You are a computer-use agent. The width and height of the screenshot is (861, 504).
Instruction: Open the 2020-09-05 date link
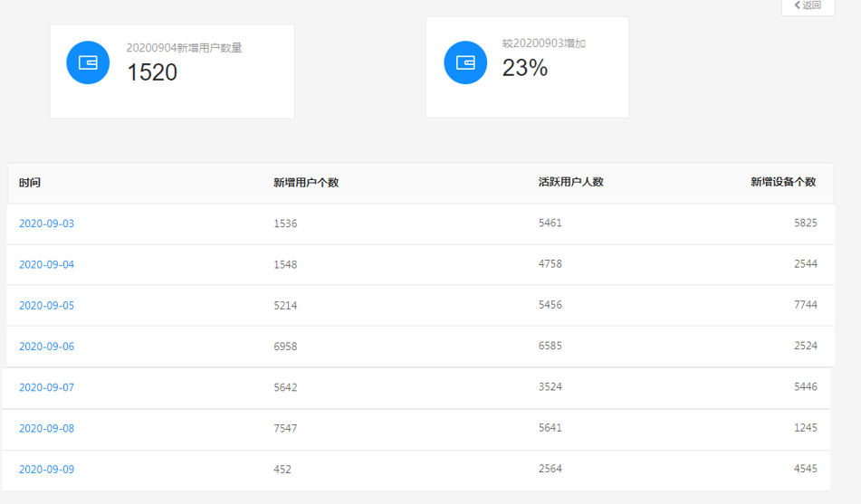[x=47, y=305]
